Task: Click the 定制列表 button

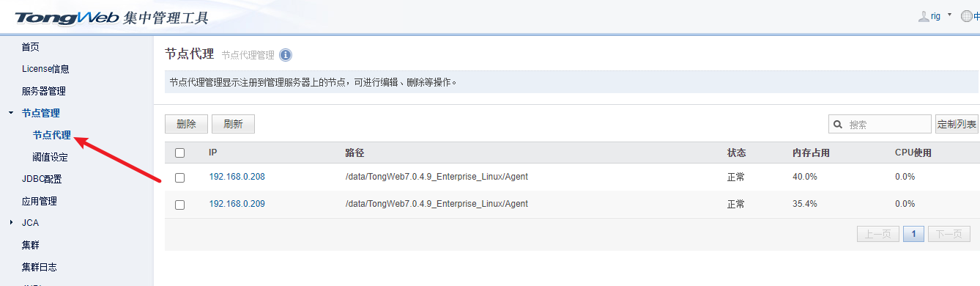Action: [x=957, y=125]
